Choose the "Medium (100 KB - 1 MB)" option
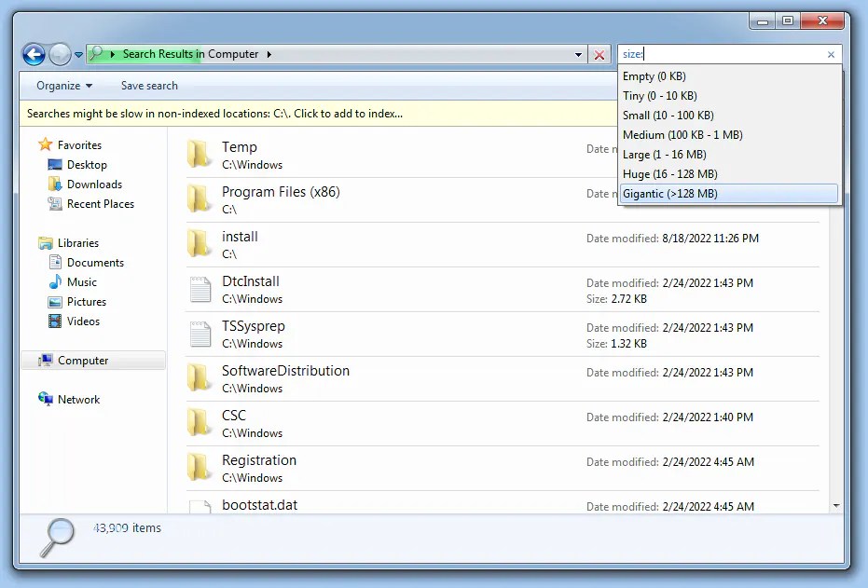Screen dimensions: 868x588 tap(682, 134)
